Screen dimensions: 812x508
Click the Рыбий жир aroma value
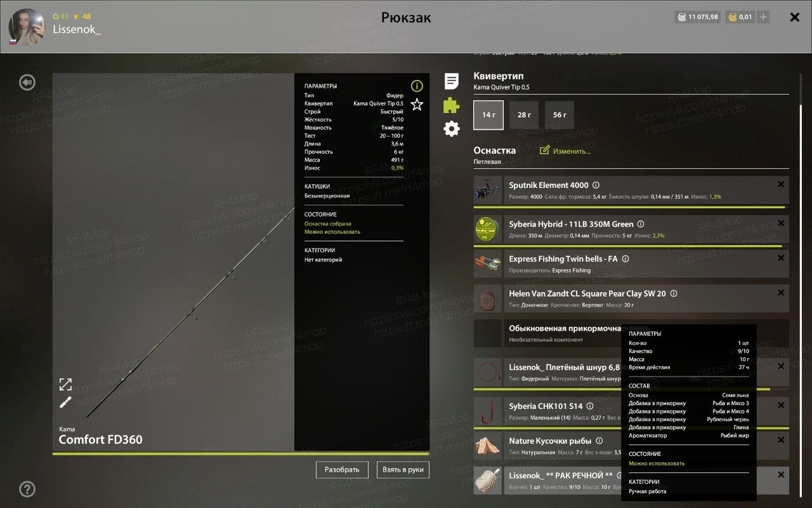pos(734,436)
